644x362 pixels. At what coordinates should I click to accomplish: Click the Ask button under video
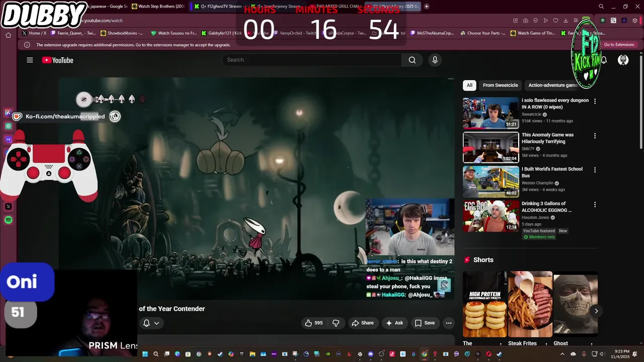click(394, 323)
